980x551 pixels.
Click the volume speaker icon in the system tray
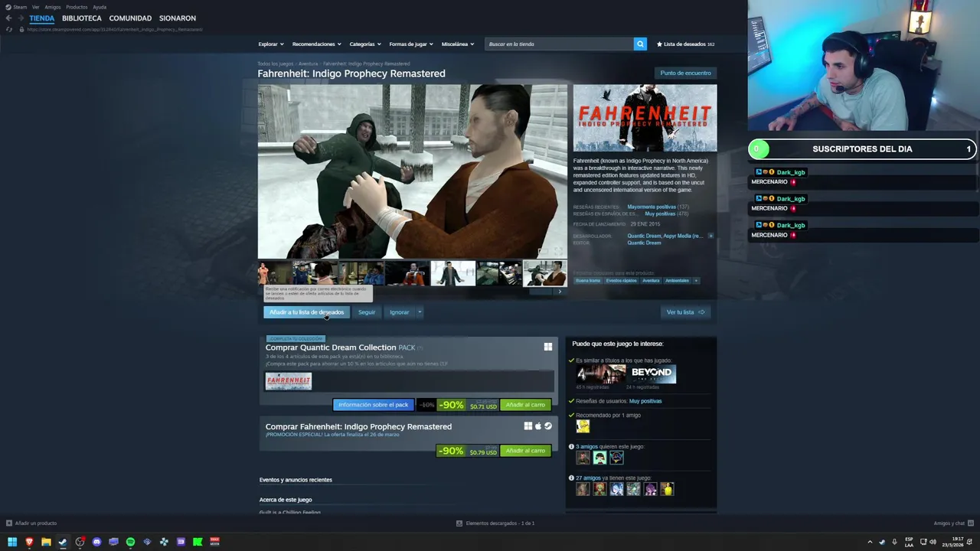[x=933, y=542]
